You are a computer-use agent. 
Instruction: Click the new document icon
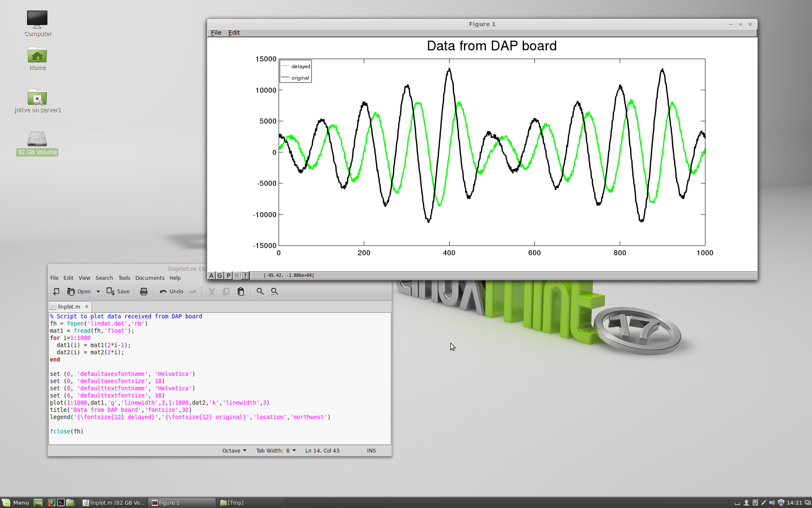56,291
